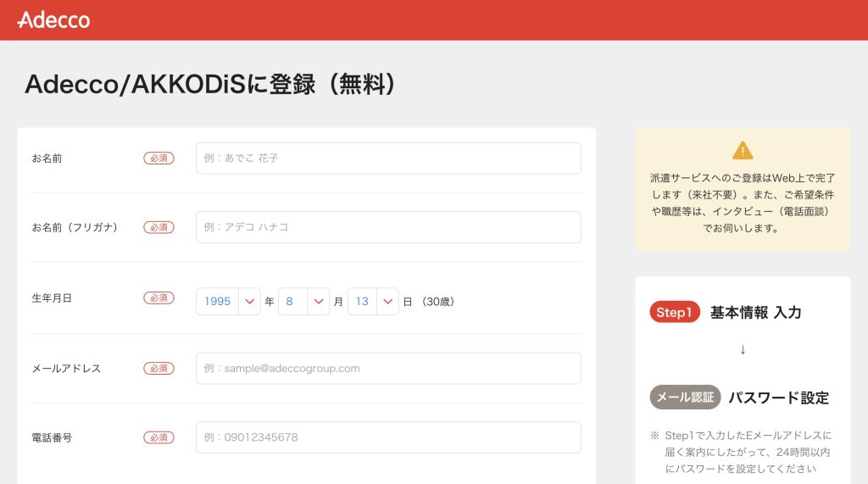The width and height of the screenshot is (868, 484).
Task: Open the birth day dropdown showing 13
Action: tap(373, 301)
